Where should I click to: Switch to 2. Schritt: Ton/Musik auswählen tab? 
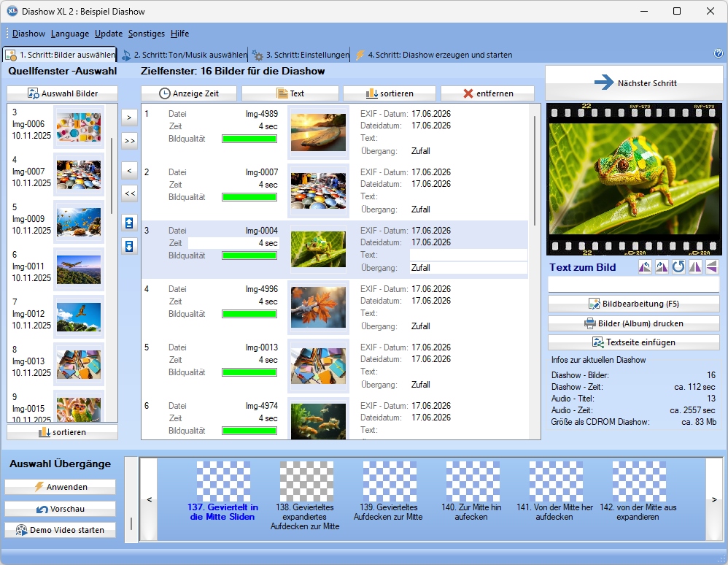tap(184, 55)
